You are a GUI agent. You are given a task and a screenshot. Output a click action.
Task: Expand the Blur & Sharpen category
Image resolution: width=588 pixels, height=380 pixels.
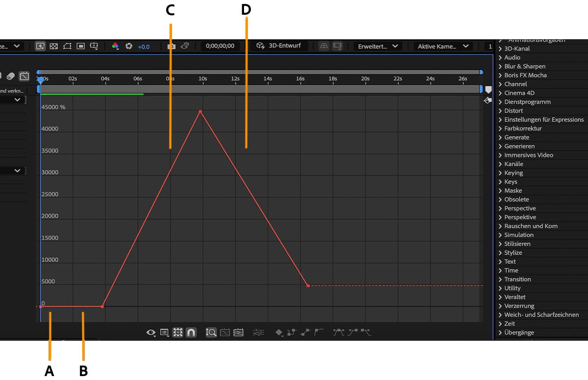501,66
